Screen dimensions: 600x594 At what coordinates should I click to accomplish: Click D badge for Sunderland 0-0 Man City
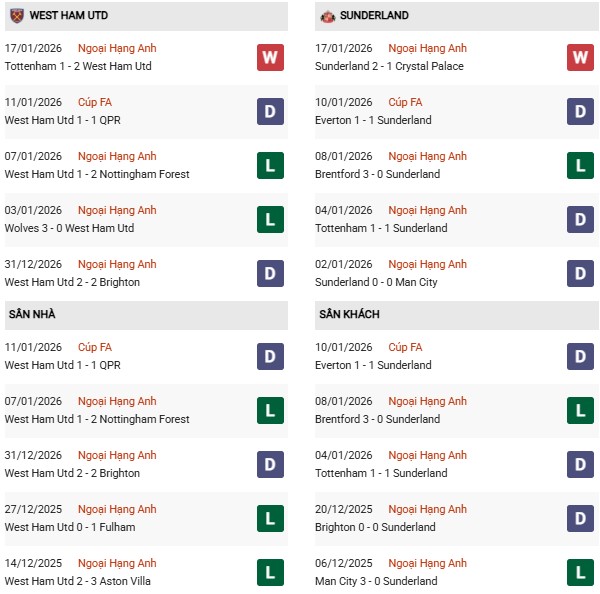click(x=580, y=273)
